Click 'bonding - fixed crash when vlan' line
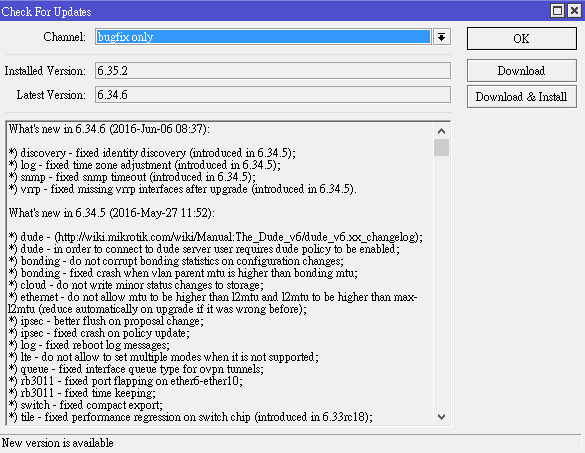This screenshot has width=585, height=453. pyautogui.click(x=183, y=273)
